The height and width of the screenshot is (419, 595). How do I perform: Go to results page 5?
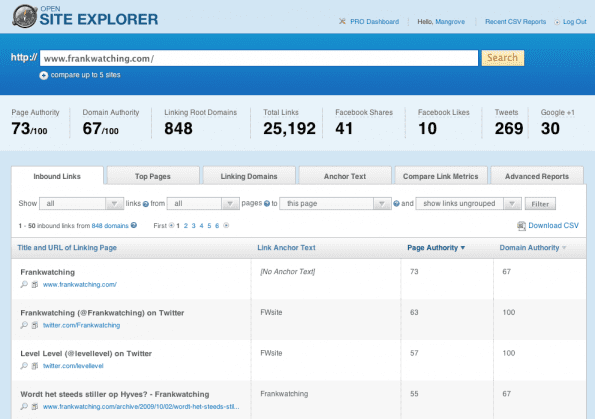(209, 225)
